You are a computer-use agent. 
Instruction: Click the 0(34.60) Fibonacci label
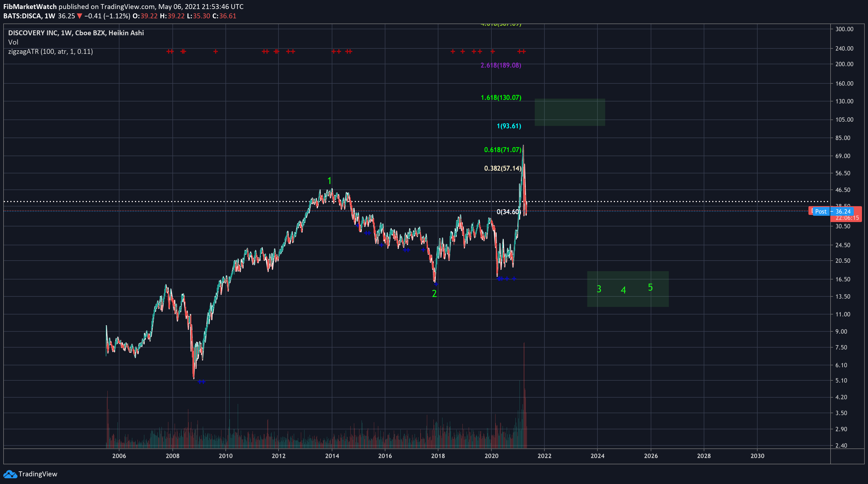(508, 212)
